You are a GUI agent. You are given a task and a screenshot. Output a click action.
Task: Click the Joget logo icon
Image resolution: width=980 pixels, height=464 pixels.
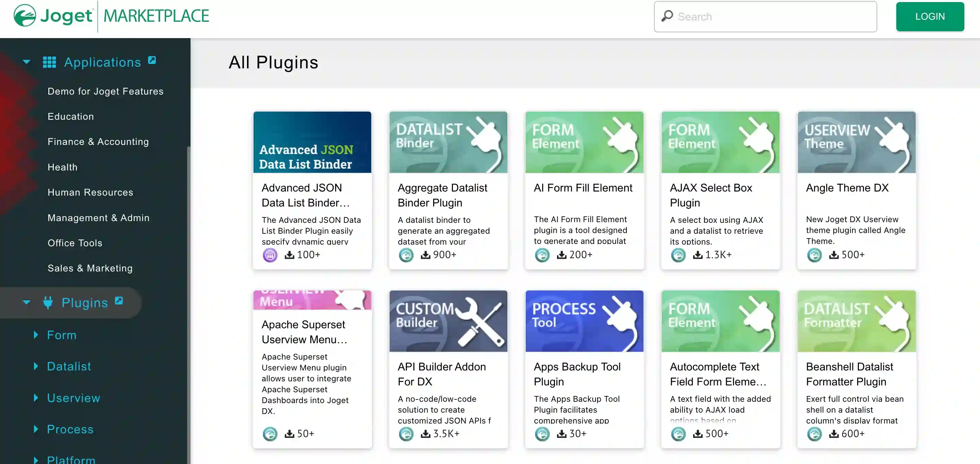click(25, 16)
